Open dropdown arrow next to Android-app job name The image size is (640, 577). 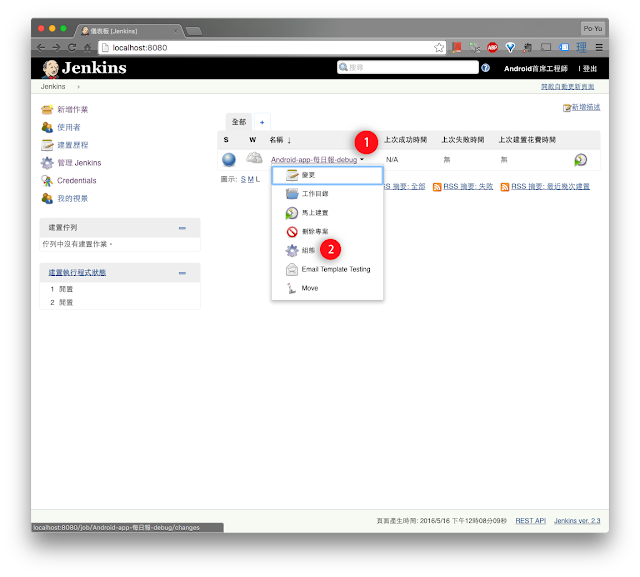click(362, 160)
